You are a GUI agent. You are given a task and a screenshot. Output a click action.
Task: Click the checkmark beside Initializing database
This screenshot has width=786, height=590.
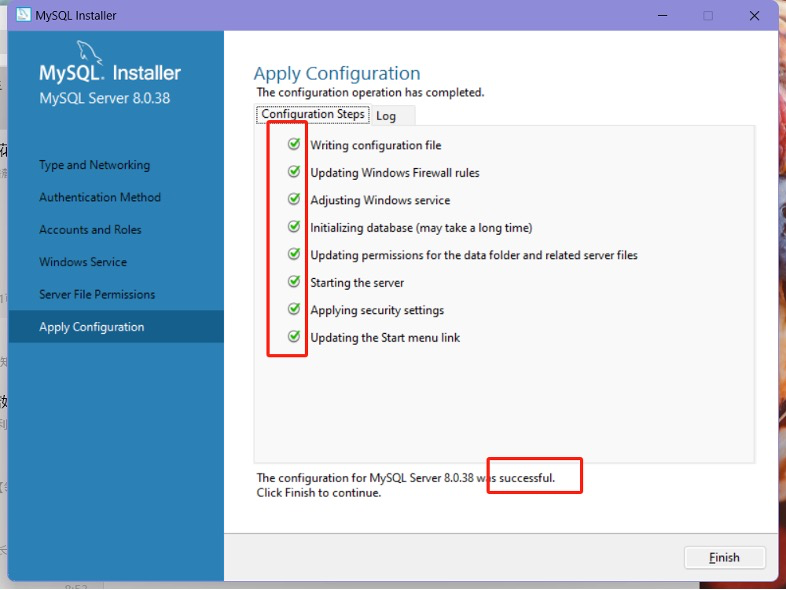(x=294, y=227)
